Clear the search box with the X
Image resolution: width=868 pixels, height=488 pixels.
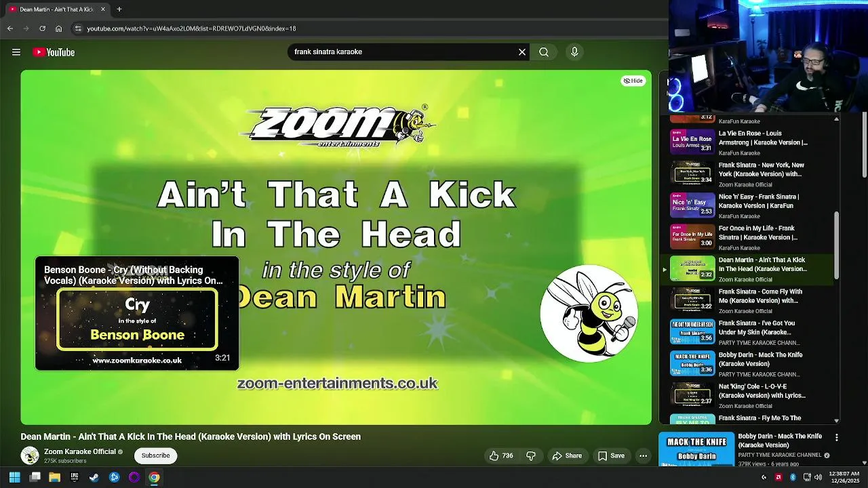coord(522,52)
